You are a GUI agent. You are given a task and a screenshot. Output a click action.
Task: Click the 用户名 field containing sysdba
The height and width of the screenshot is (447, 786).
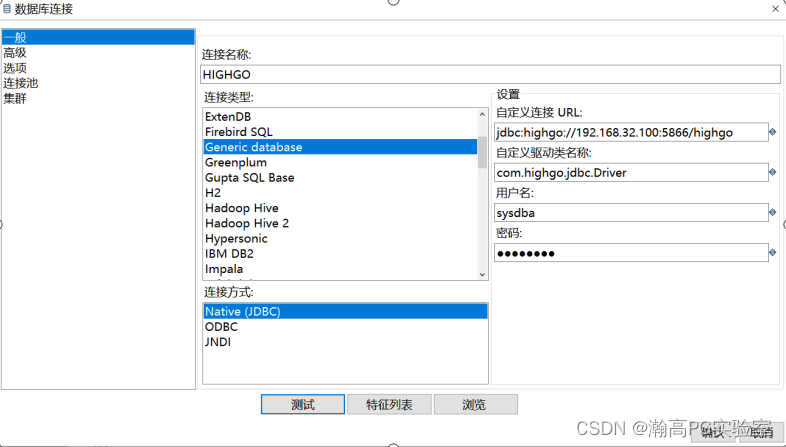pos(631,212)
